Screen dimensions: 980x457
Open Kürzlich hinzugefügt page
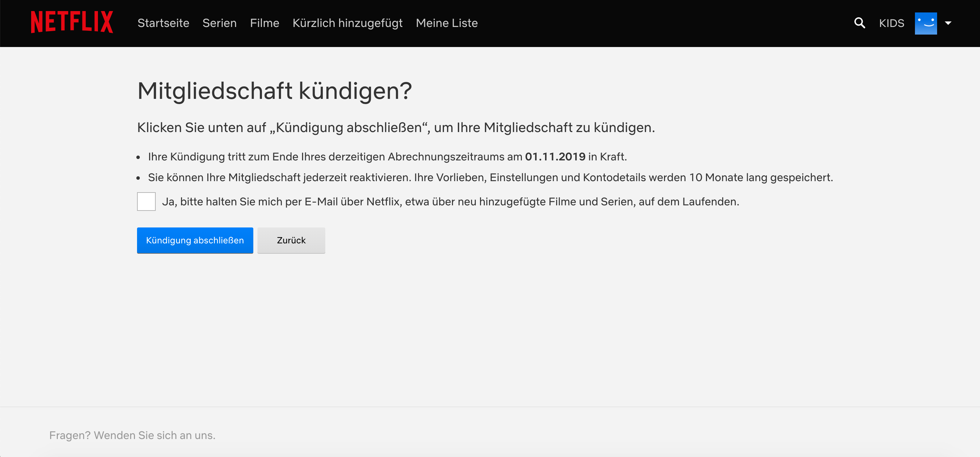click(x=347, y=23)
